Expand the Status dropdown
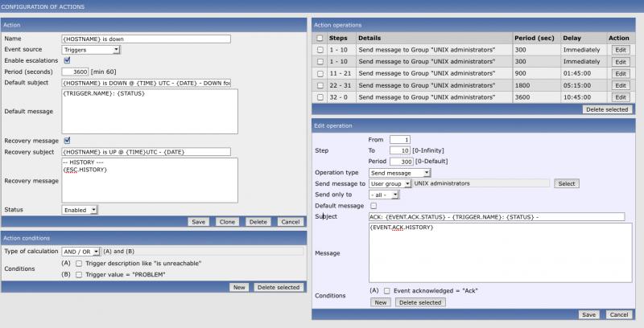 point(80,210)
